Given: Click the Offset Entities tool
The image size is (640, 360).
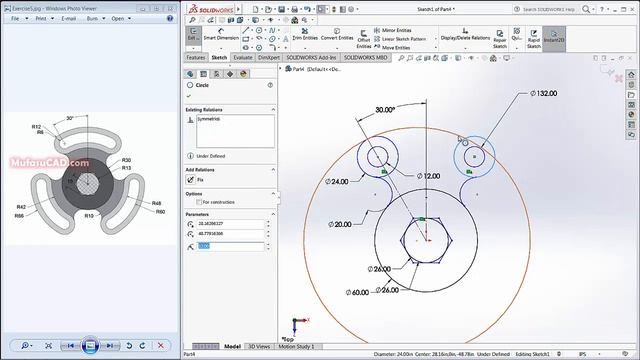Looking at the screenshot, I should coord(363,39).
